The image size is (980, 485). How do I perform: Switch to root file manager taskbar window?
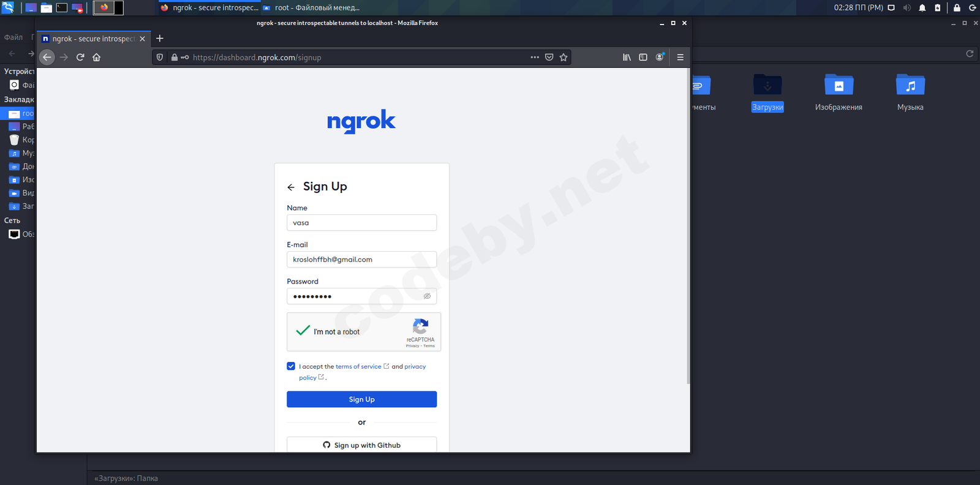[311, 8]
